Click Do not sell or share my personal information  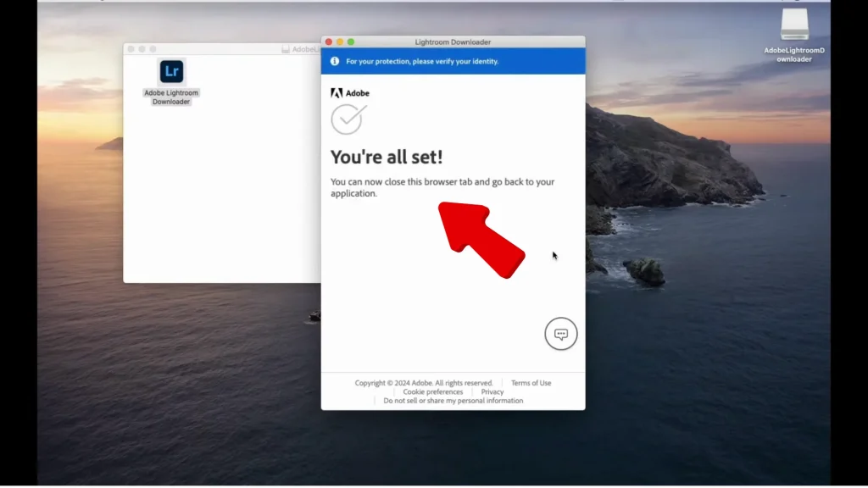click(453, 401)
